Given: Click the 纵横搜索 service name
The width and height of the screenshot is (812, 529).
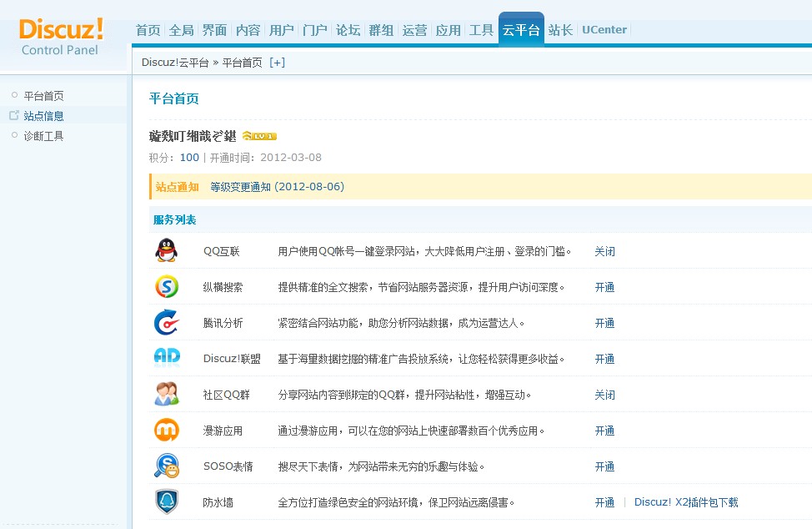Looking at the screenshot, I should [223, 287].
